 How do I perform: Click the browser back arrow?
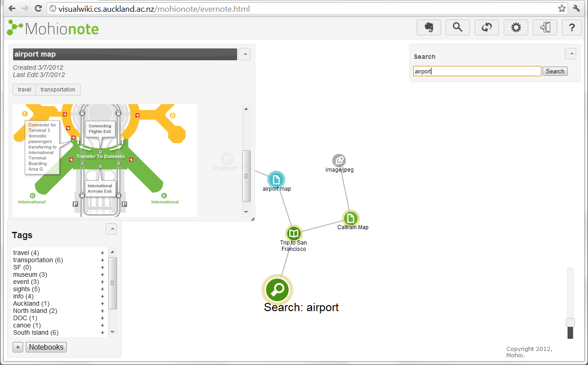click(11, 9)
